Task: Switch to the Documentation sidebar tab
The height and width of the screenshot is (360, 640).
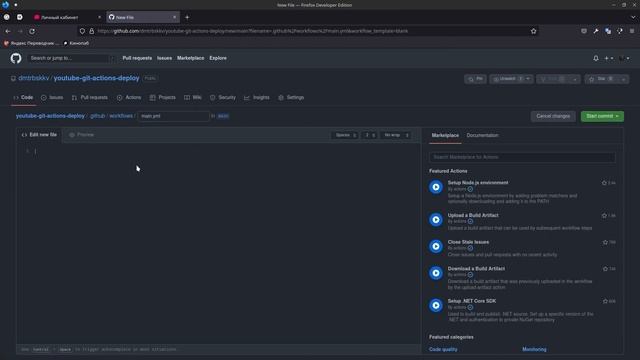Action: tap(482, 135)
